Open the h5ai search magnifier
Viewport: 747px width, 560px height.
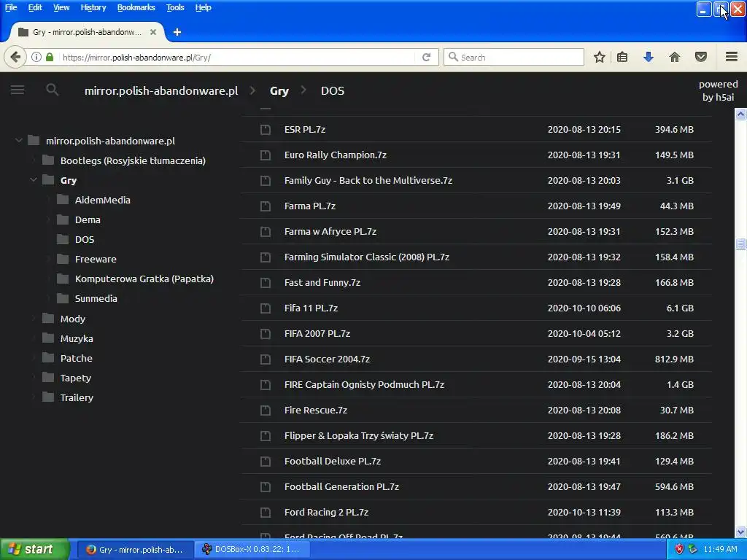53,90
